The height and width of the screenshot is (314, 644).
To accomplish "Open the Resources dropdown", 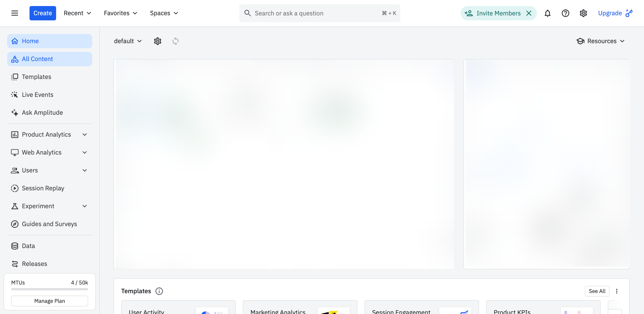I will pyautogui.click(x=600, y=41).
